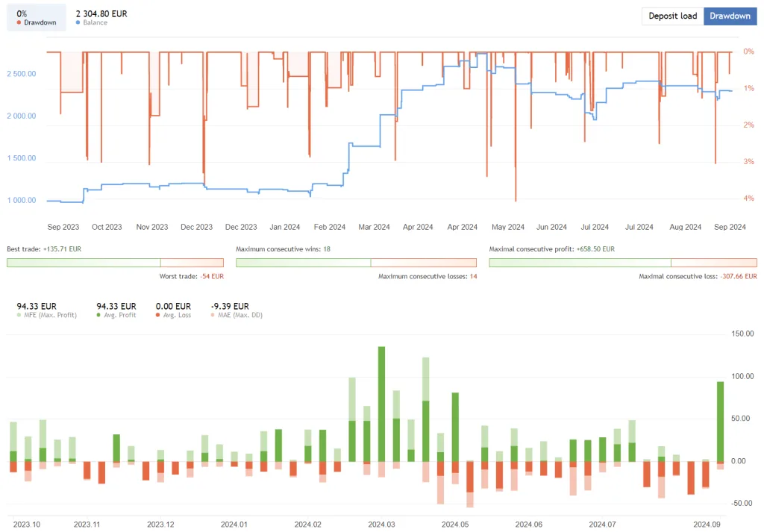Click the balance value 2 304.80 EUR
The image size is (764, 532).
(x=101, y=13)
